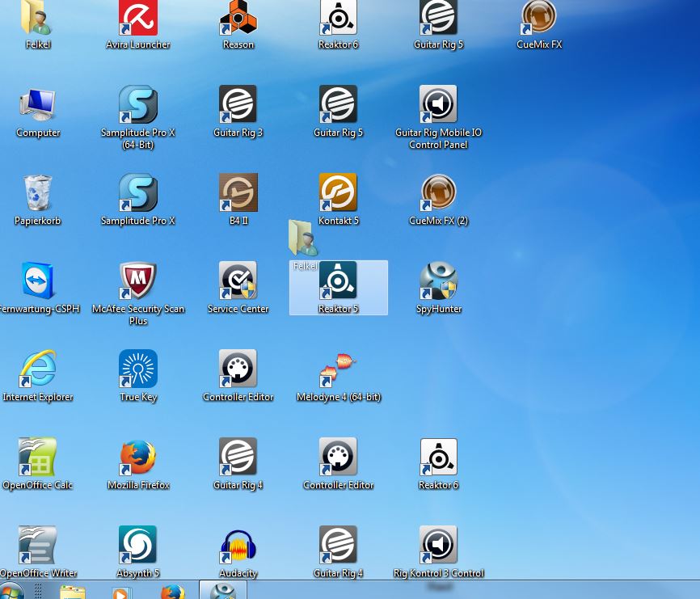Screen dimensions: 700x599
Task: Select the Samplitude Pro X (64-Bit) icon
Action: pos(138,105)
